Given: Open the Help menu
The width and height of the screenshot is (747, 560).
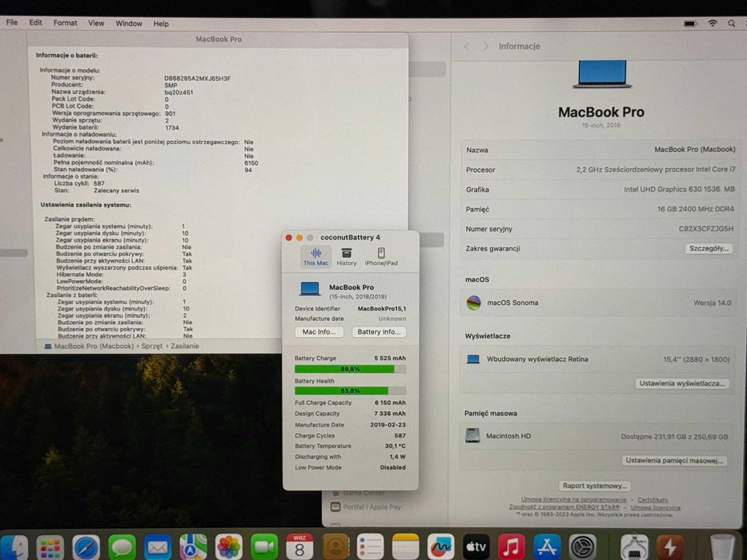Looking at the screenshot, I should (161, 23).
